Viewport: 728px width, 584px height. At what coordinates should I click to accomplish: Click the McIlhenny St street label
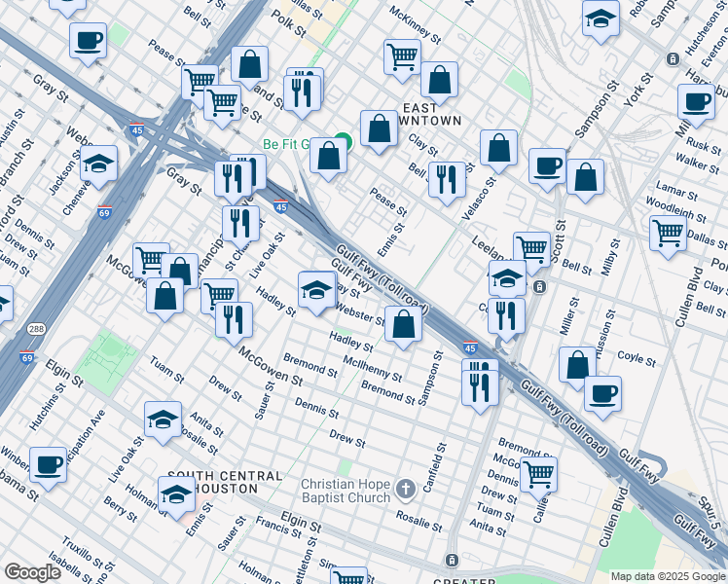373,369
